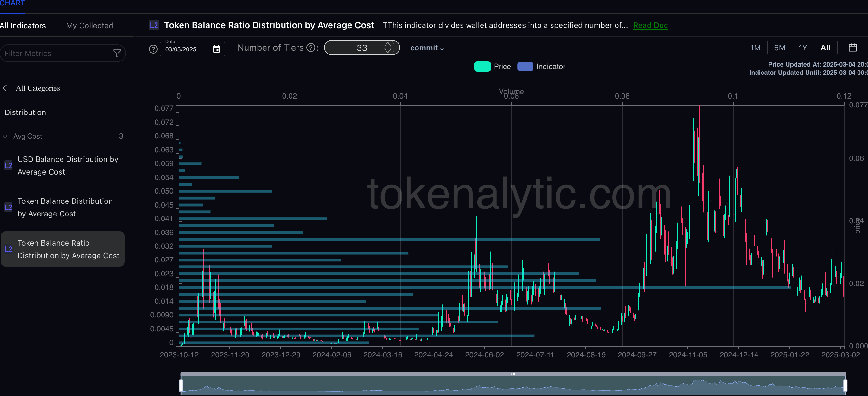Click the x-axis date label 2025-03-02

click(x=840, y=354)
